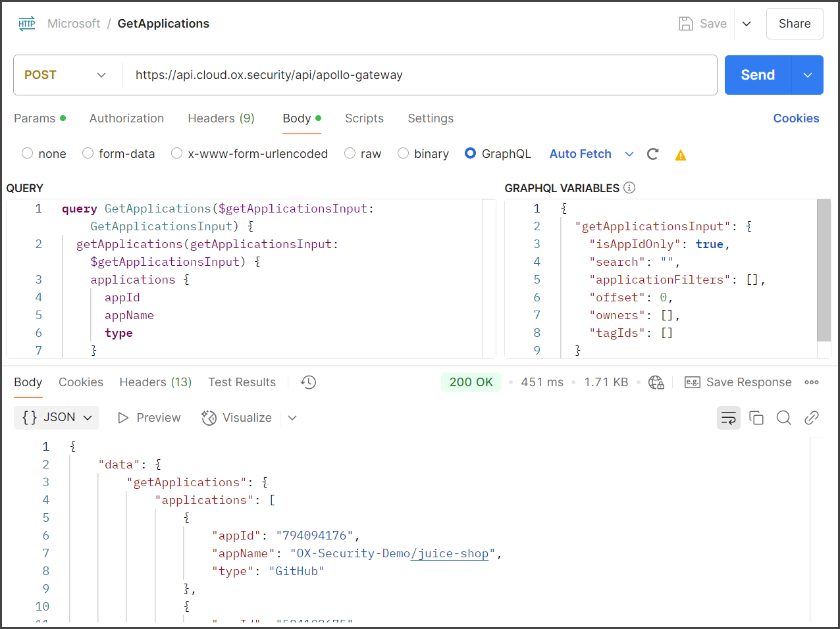Click the request URL input field
Viewport: 840px width, 629px height.
[421, 75]
